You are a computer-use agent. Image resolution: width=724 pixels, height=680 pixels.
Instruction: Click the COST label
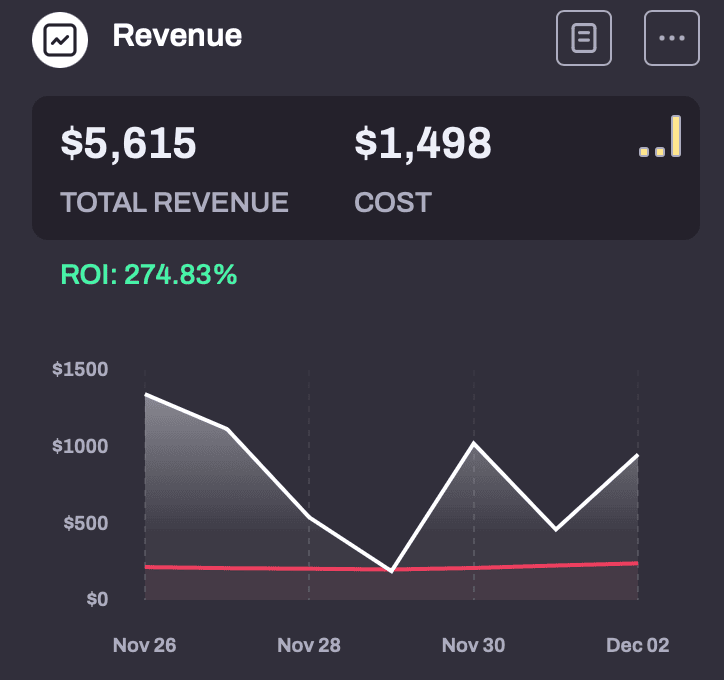pos(393,202)
